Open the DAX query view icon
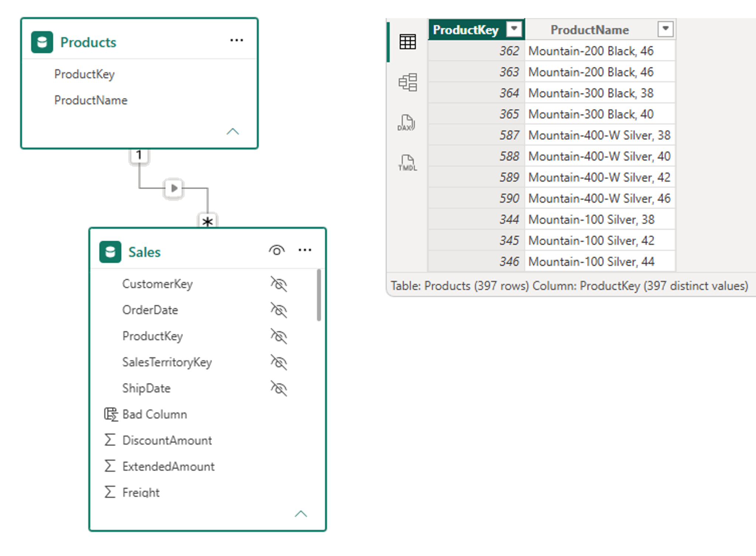Viewport: 756px width, 556px height. click(406, 123)
